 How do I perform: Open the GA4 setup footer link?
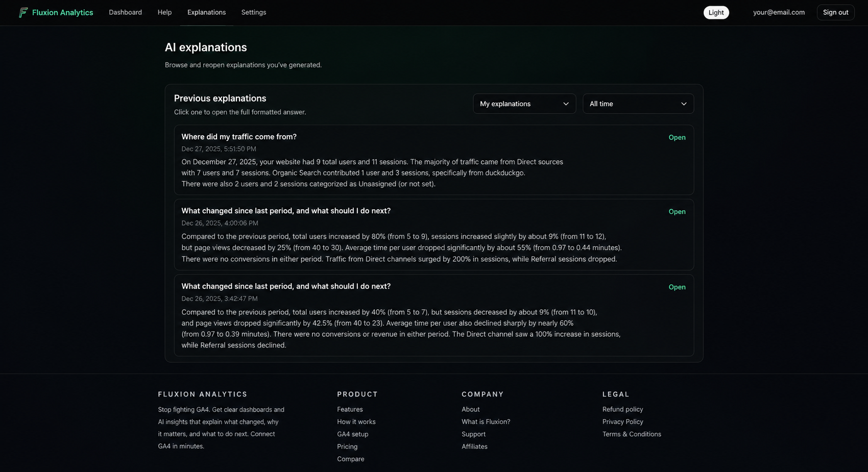pos(352,434)
